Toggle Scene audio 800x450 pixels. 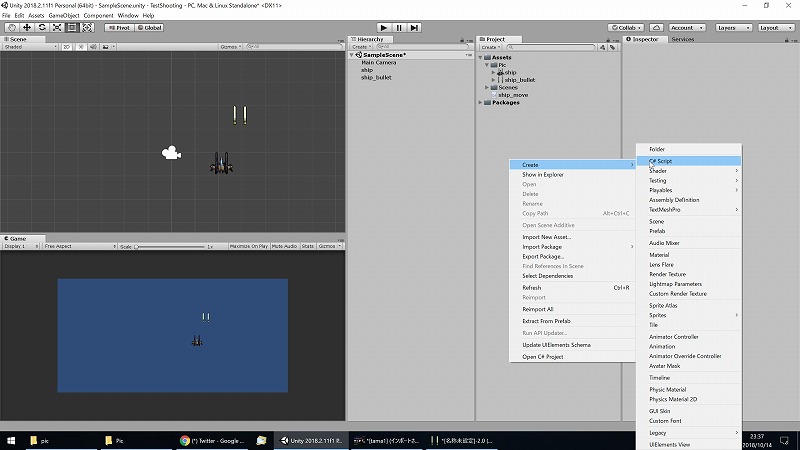[93, 46]
